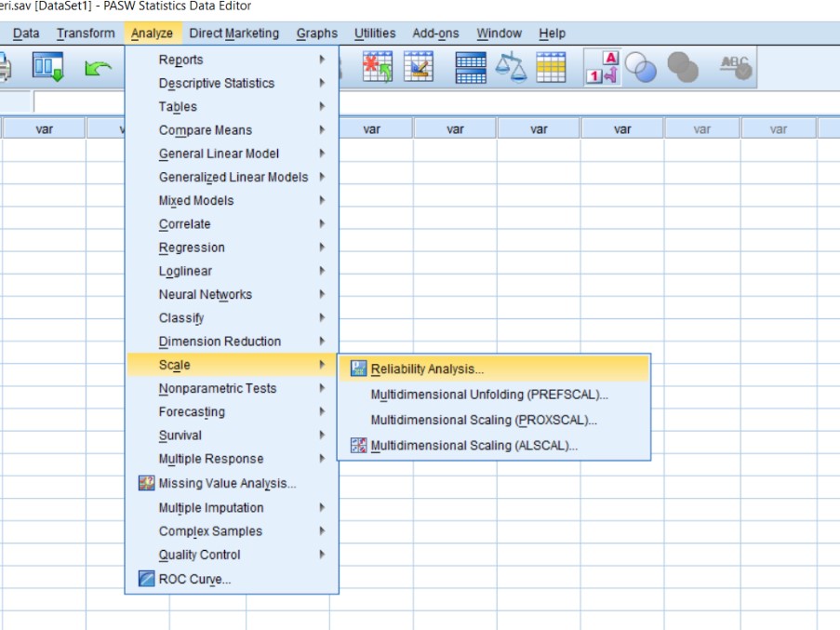The image size is (840, 630).
Task: Select Multidimensional Scaling (ALSCAL) option
Action: click(x=473, y=446)
